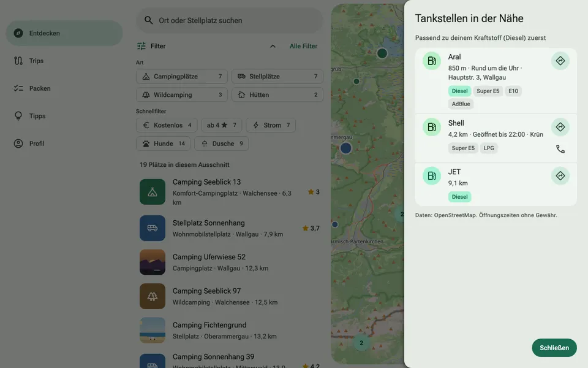Click the Camping Fichtengrund thumbnail
Viewport: 588px width, 368px height.
[x=153, y=331]
